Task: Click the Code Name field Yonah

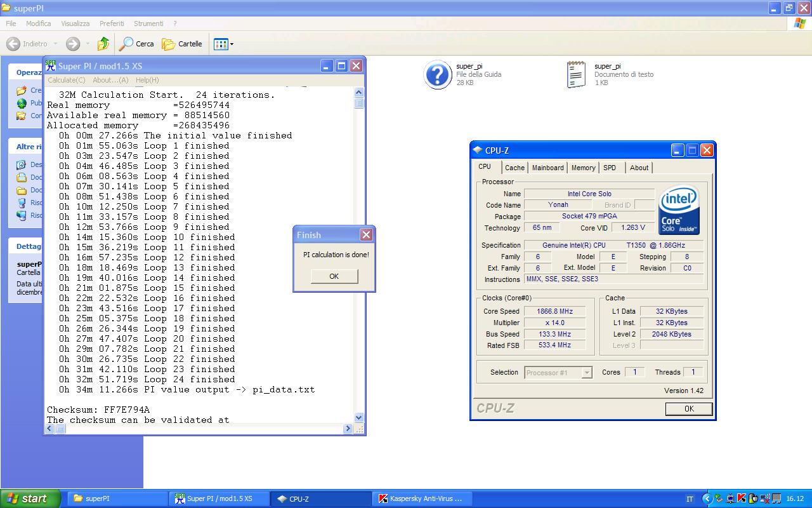Action: tap(558, 205)
